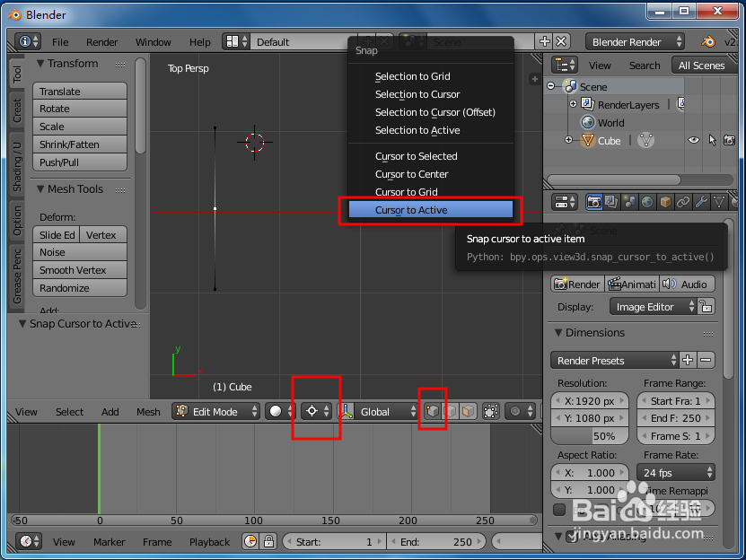This screenshot has width=746, height=560.
Task: Switch to the Render Layers properties tab
Action: coord(611,202)
